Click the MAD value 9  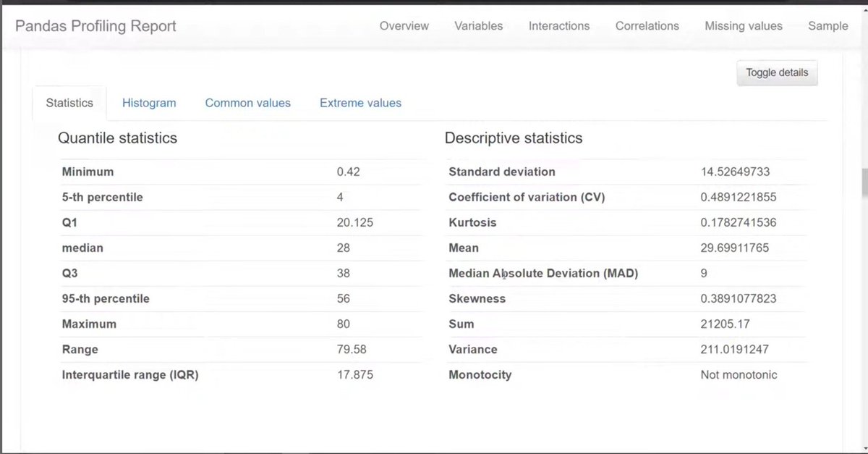(x=704, y=273)
